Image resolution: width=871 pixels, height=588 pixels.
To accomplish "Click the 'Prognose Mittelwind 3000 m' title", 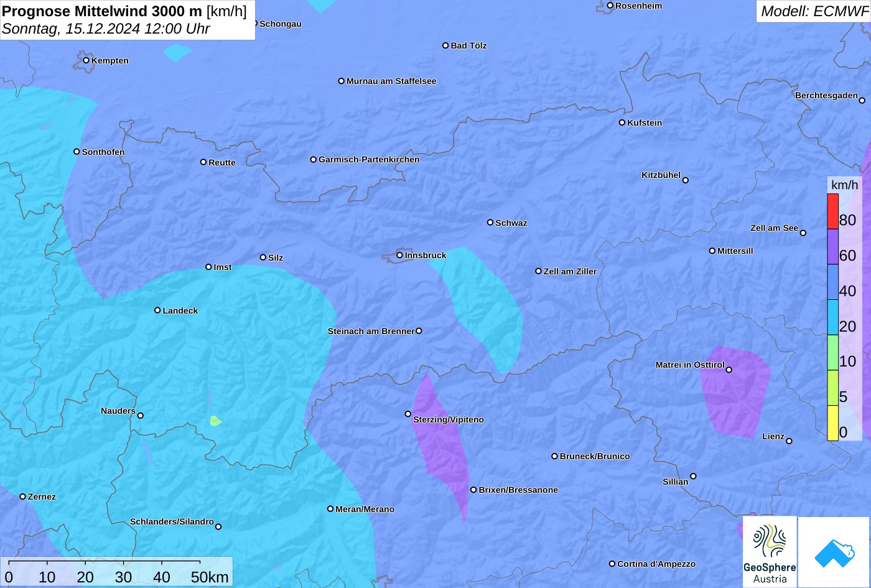I will 102,11.
